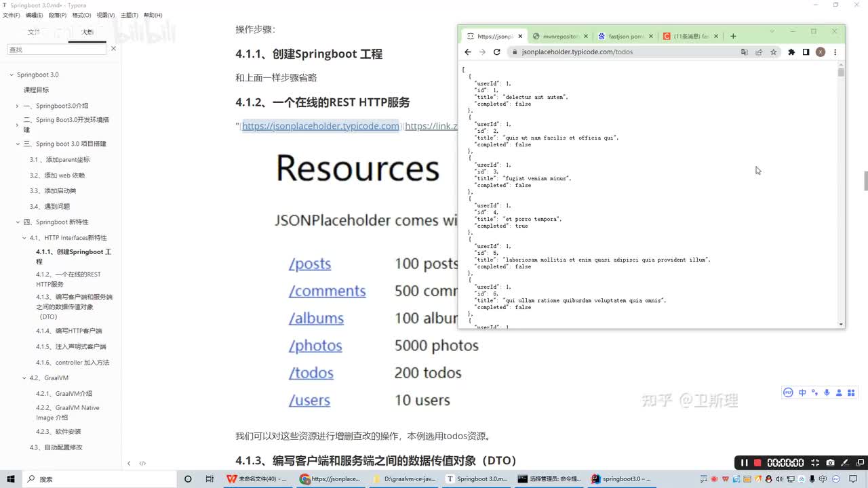Viewport: 868px width, 488px height.
Task: Click the Chrome forward arrow
Action: [x=482, y=52]
